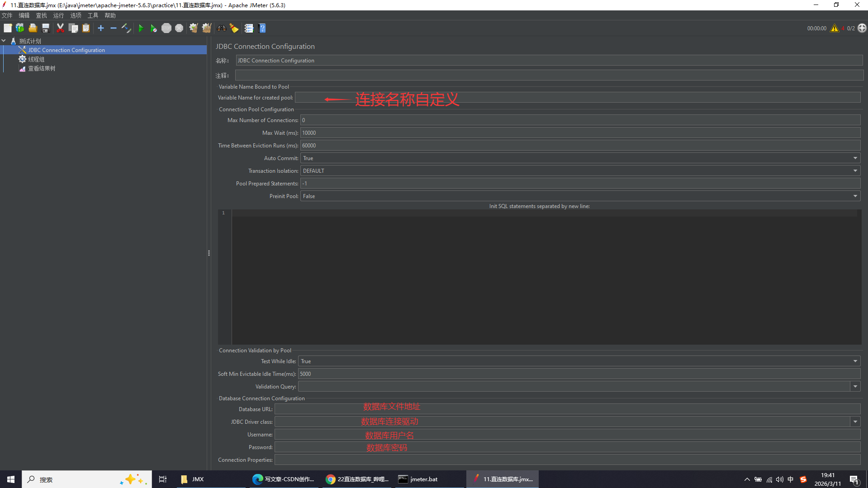The width and height of the screenshot is (868, 488).
Task: Click Soft Min Evictable Idle Time field
Action: tap(579, 374)
